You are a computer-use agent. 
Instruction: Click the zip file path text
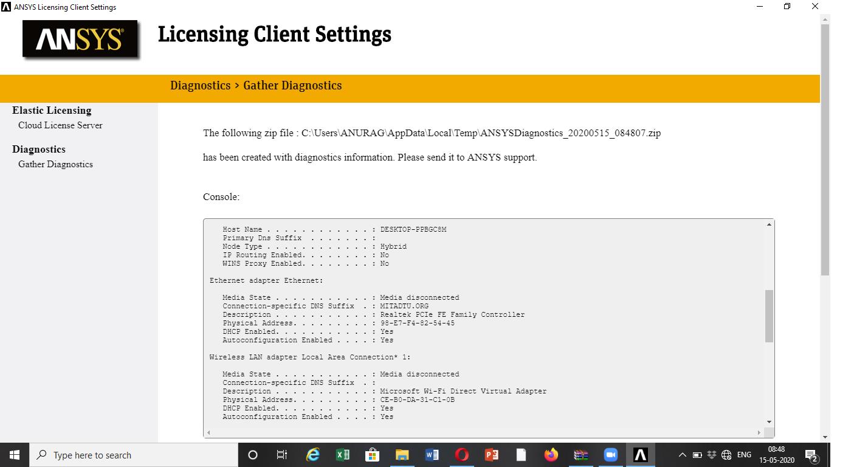pyautogui.click(x=481, y=133)
